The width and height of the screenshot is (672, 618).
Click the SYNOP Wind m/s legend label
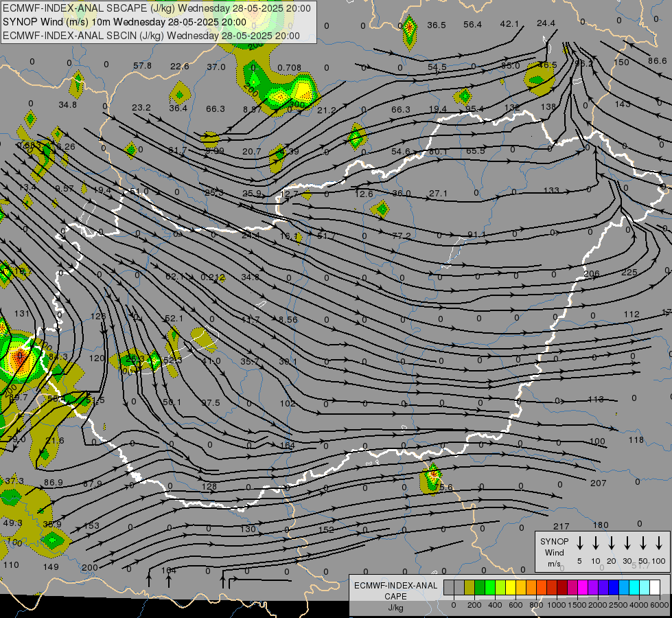click(554, 553)
